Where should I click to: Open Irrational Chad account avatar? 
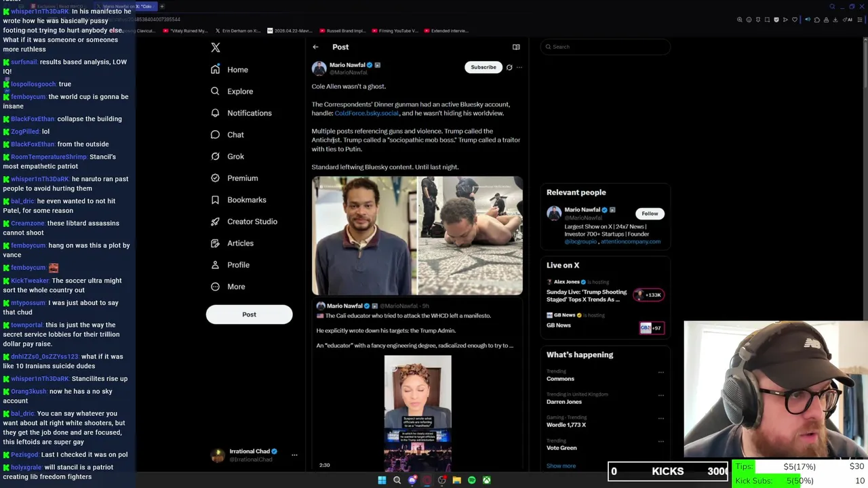click(x=218, y=455)
